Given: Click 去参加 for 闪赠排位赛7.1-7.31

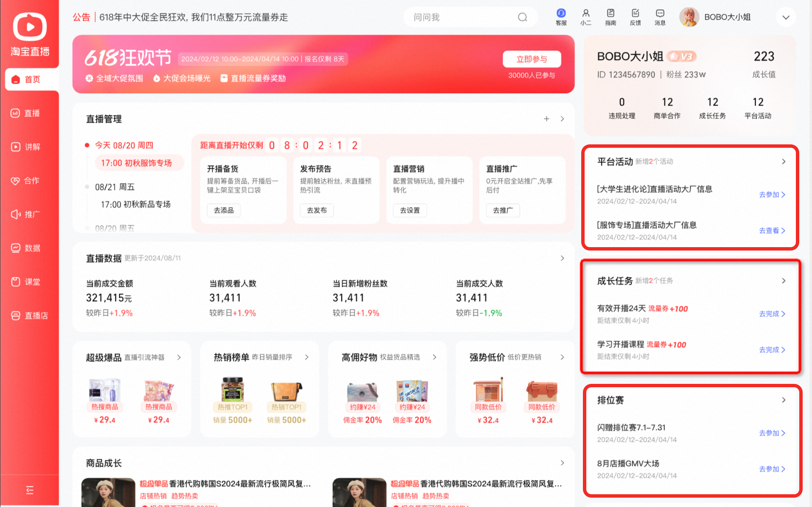Looking at the screenshot, I should pyautogui.click(x=772, y=433).
